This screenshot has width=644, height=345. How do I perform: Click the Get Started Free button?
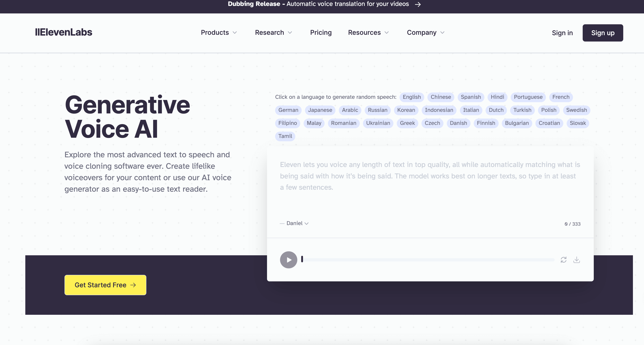[105, 285]
